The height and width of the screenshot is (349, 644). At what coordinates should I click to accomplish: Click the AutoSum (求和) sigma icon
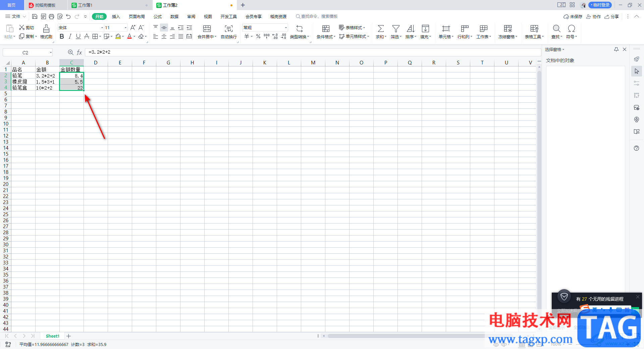[x=381, y=29]
